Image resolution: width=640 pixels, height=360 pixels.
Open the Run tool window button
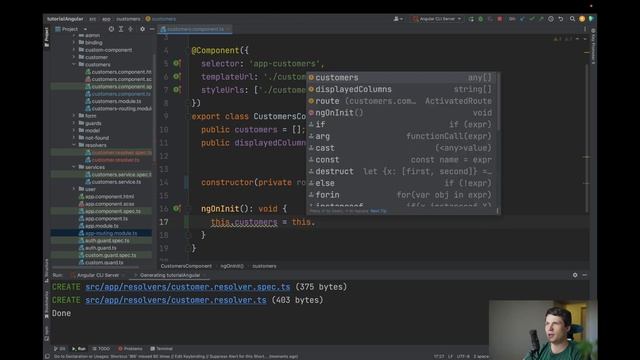(x=79, y=349)
